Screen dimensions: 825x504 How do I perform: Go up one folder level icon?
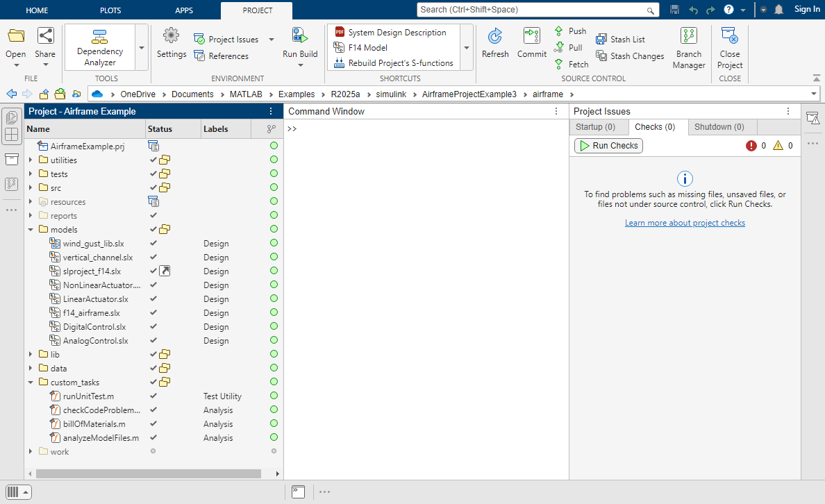pos(44,94)
